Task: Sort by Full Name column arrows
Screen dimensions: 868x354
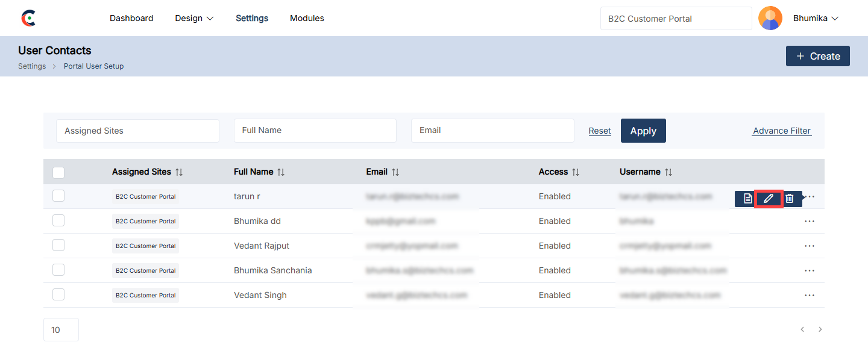Action: 281,172
